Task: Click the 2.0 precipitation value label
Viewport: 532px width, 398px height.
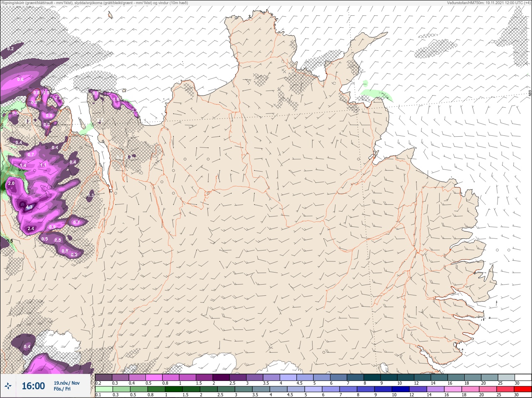Action: [11, 183]
